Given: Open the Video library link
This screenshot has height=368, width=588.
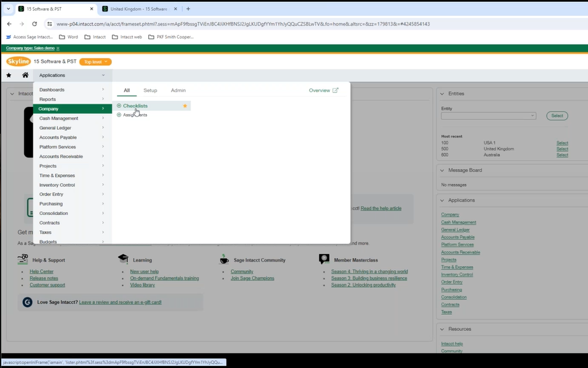Looking at the screenshot, I should point(143,285).
